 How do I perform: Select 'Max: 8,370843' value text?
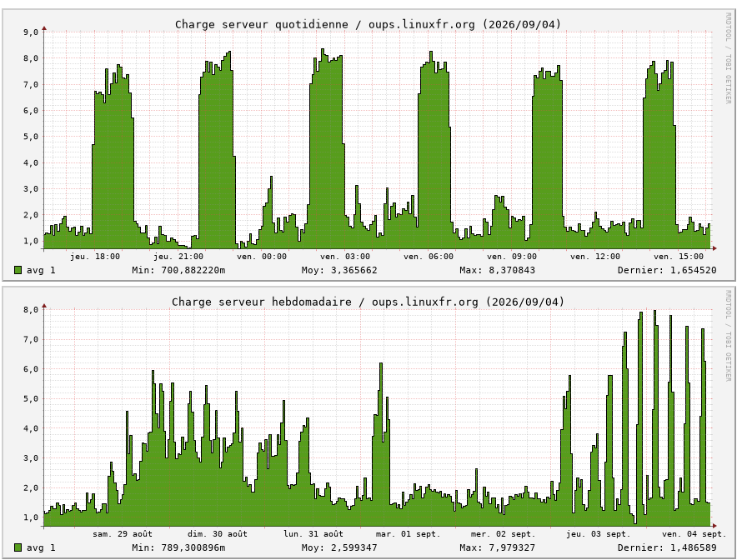click(497, 270)
